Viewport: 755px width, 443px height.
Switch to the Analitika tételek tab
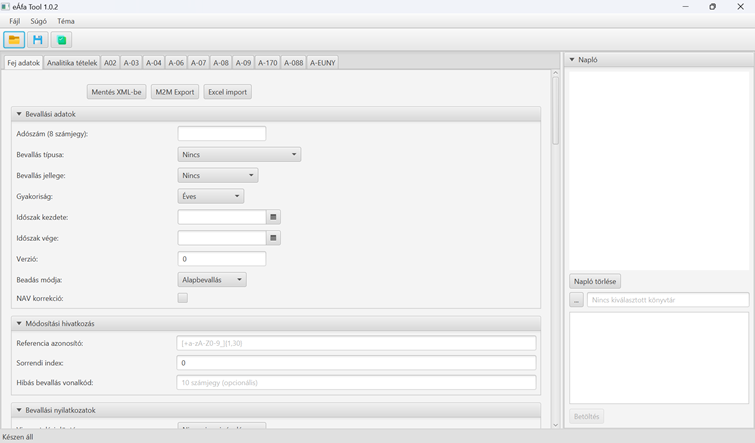(72, 63)
